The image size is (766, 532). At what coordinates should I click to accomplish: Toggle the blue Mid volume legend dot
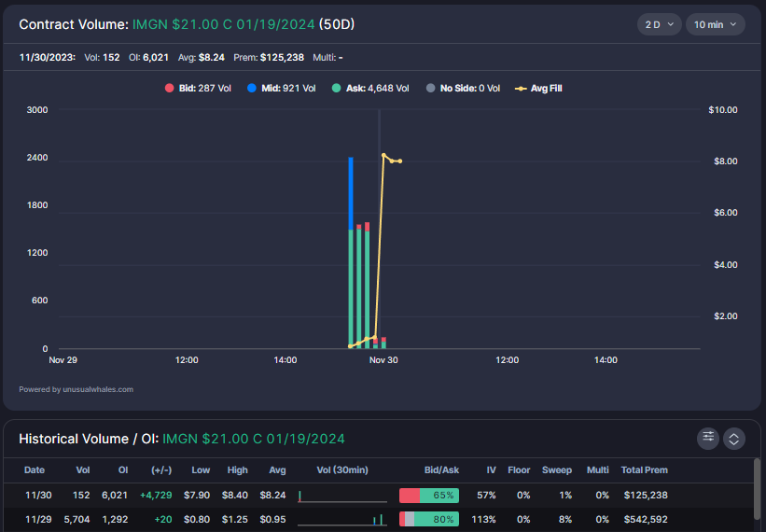pos(252,89)
